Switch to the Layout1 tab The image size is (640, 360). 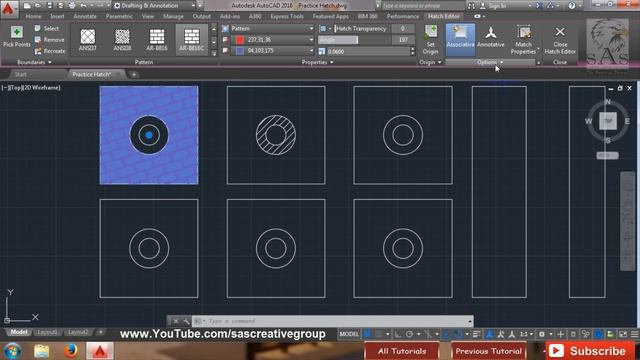[47, 332]
